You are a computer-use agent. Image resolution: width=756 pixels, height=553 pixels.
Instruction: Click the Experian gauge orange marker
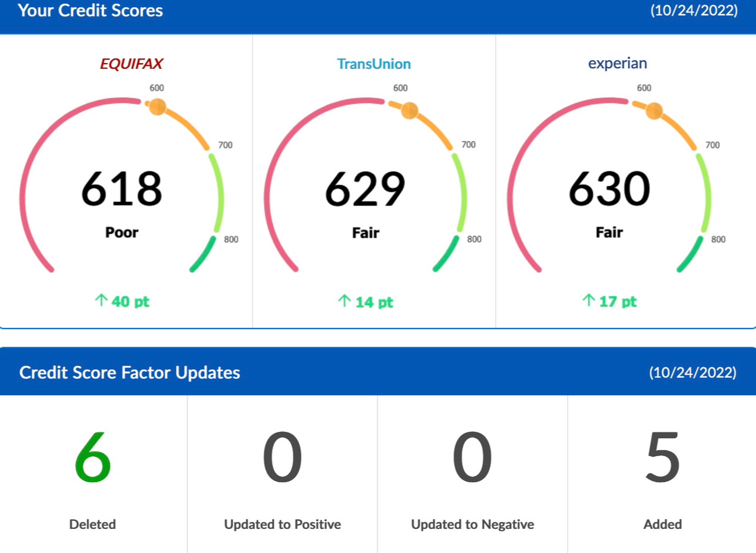point(654,111)
